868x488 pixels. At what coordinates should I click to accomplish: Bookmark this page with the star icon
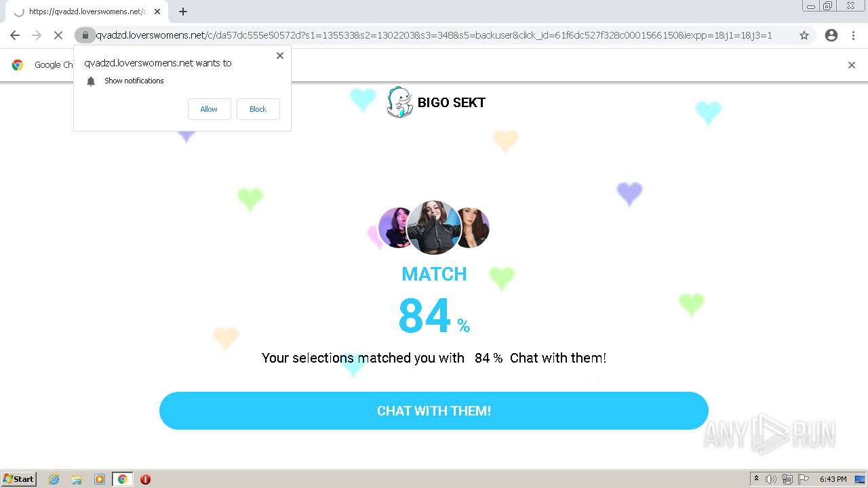(804, 35)
